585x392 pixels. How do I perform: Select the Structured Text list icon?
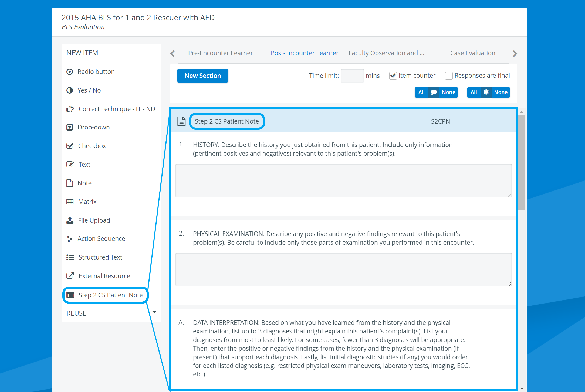70,257
